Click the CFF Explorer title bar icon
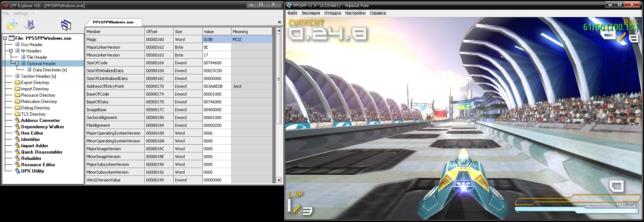This screenshot has height=222, width=644. [x=6, y=6]
